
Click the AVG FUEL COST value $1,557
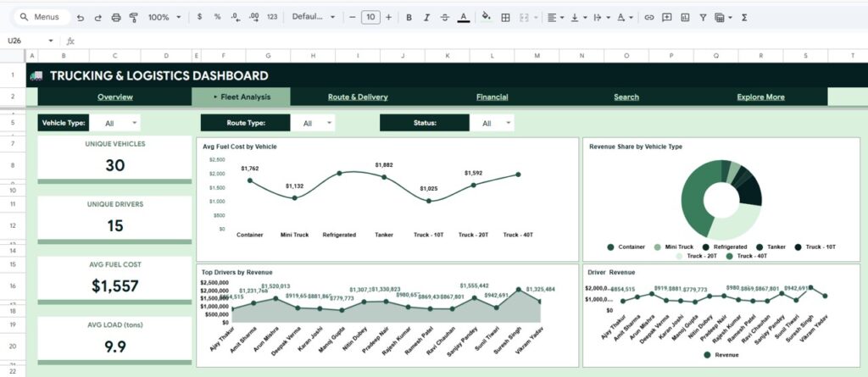(115, 286)
